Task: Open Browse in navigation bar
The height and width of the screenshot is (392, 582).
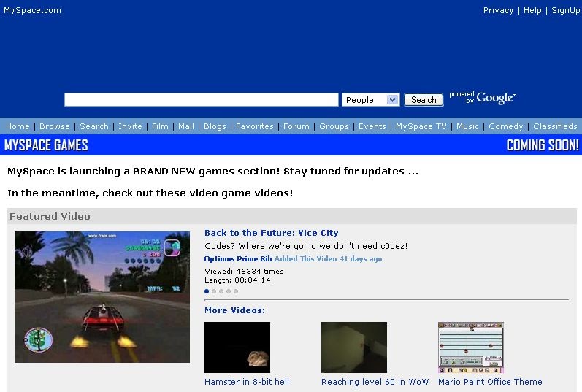Action: pos(55,126)
